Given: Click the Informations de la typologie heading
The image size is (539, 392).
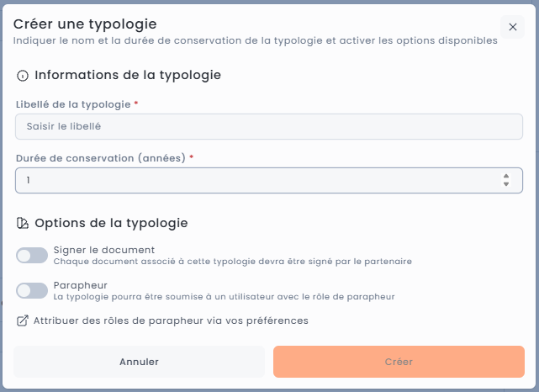Looking at the screenshot, I should [x=128, y=75].
